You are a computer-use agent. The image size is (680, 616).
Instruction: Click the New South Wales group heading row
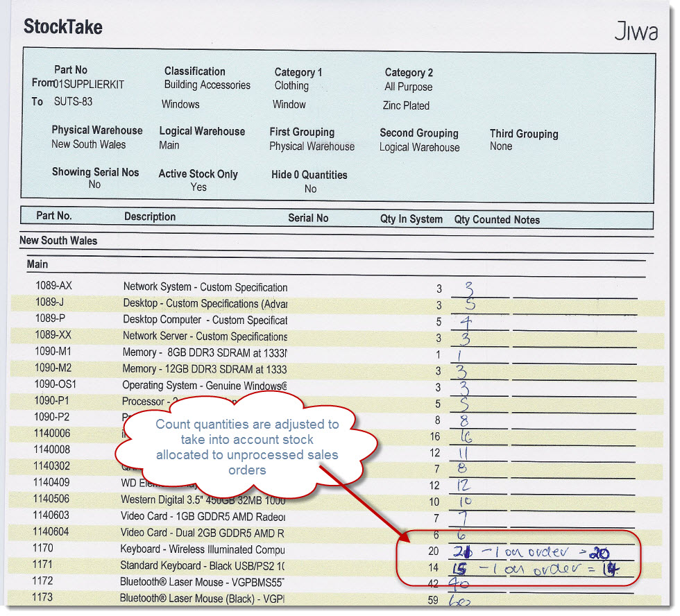pos(337,241)
